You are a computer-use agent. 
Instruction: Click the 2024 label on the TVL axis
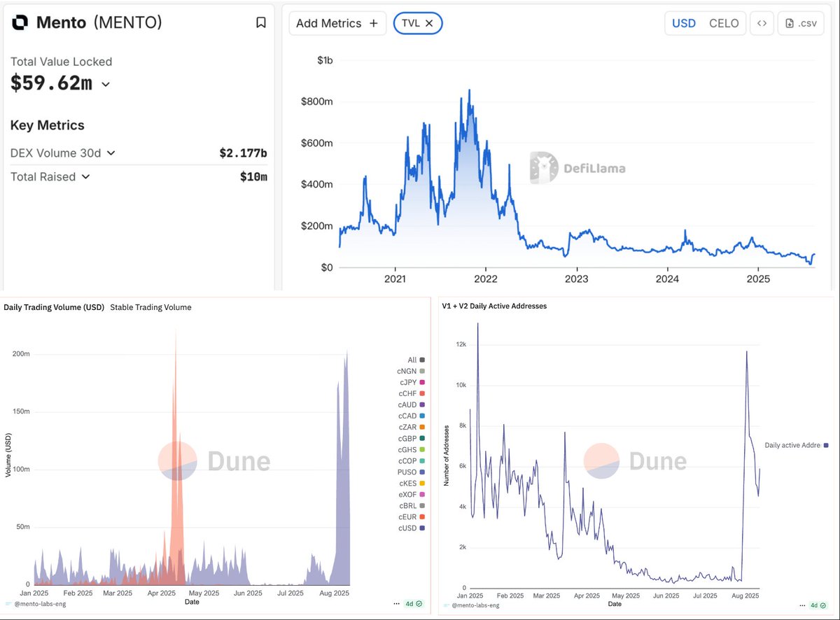(668, 279)
